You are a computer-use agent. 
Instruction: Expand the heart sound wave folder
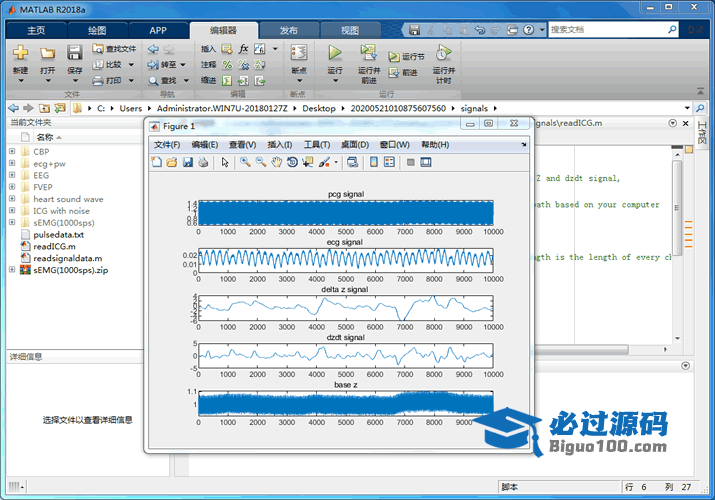pos(12,199)
